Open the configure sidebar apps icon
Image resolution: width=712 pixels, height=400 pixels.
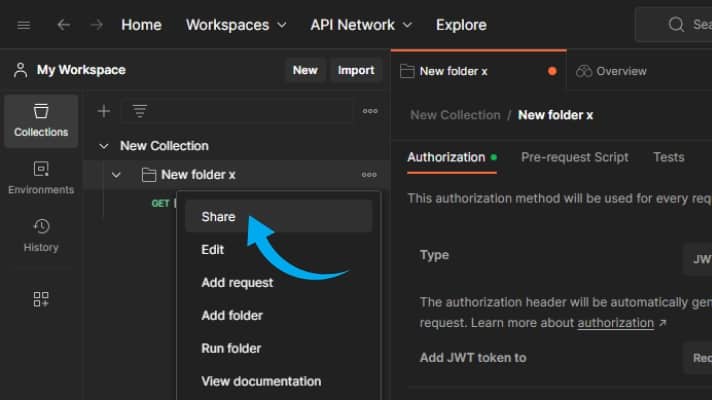[41, 299]
